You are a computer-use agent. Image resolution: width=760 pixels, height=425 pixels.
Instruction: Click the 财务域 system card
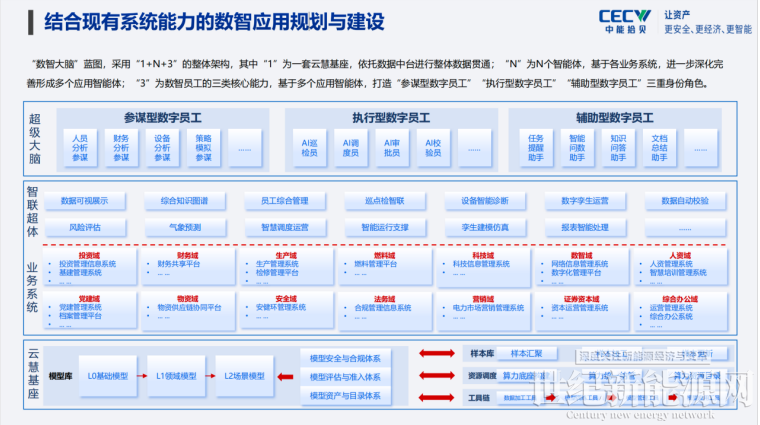coord(188,266)
